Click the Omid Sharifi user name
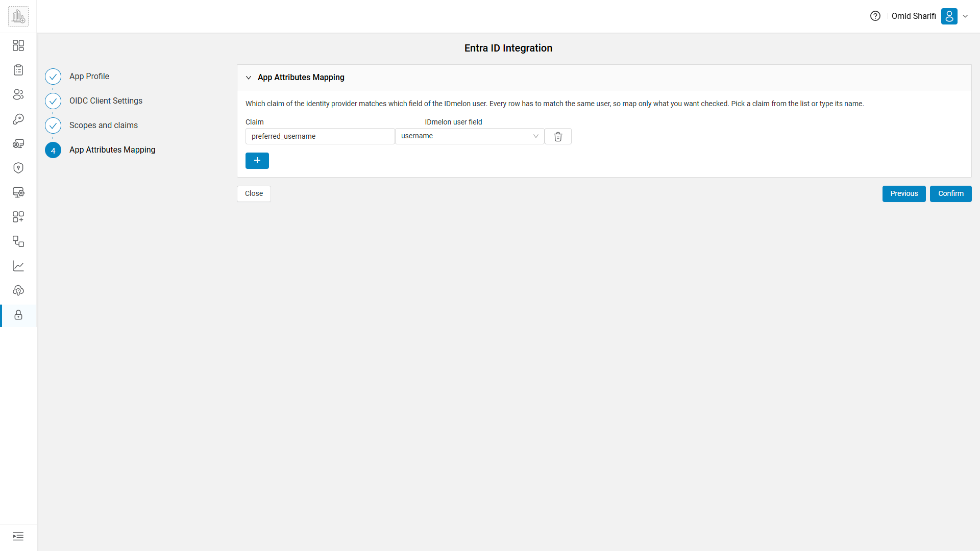The height and width of the screenshot is (551, 980). coord(914,16)
